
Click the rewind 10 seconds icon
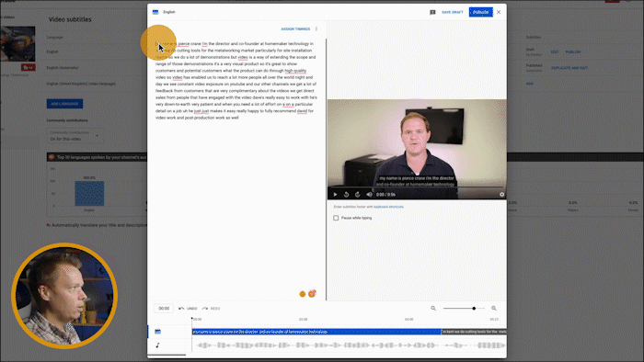(x=346, y=195)
